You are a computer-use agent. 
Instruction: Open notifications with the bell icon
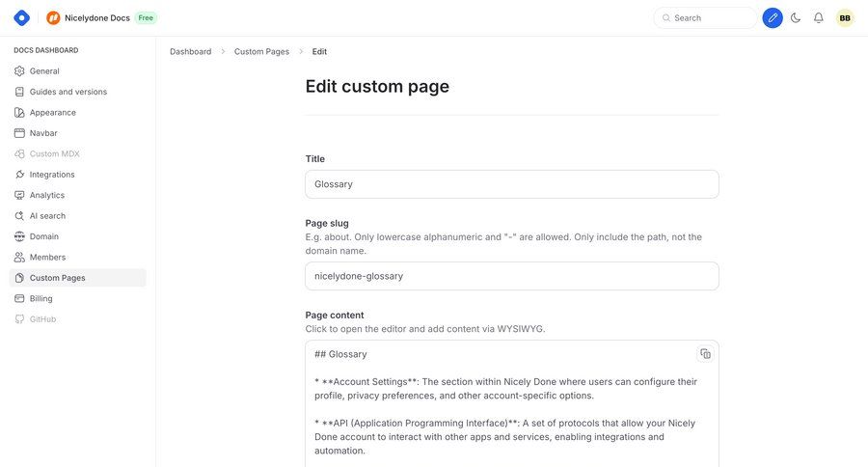818,17
